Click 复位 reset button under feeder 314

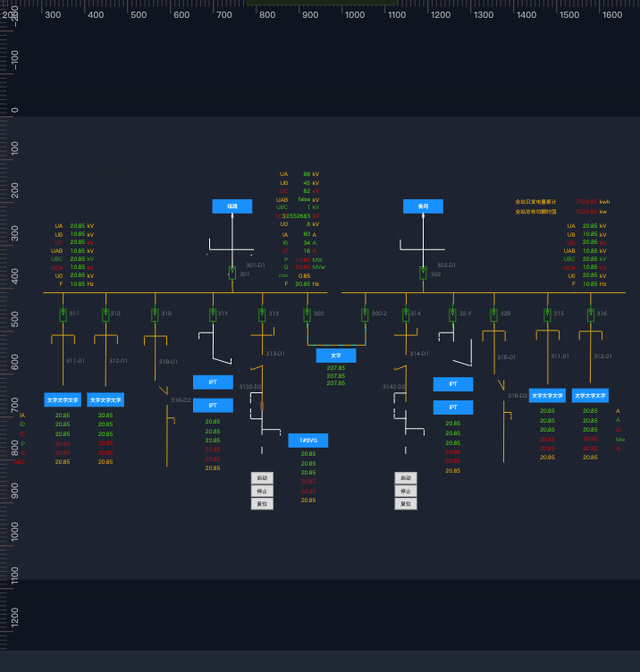pyautogui.click(x=406, y=504)
